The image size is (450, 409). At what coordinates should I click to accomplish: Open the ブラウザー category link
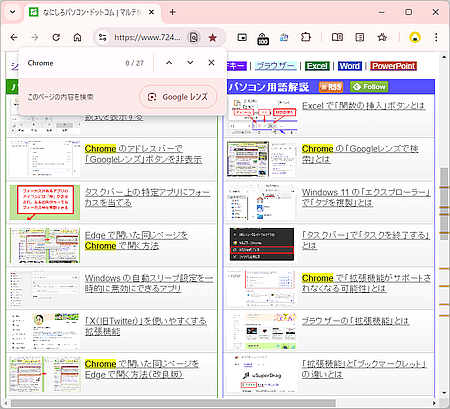[x=275, y=66]
